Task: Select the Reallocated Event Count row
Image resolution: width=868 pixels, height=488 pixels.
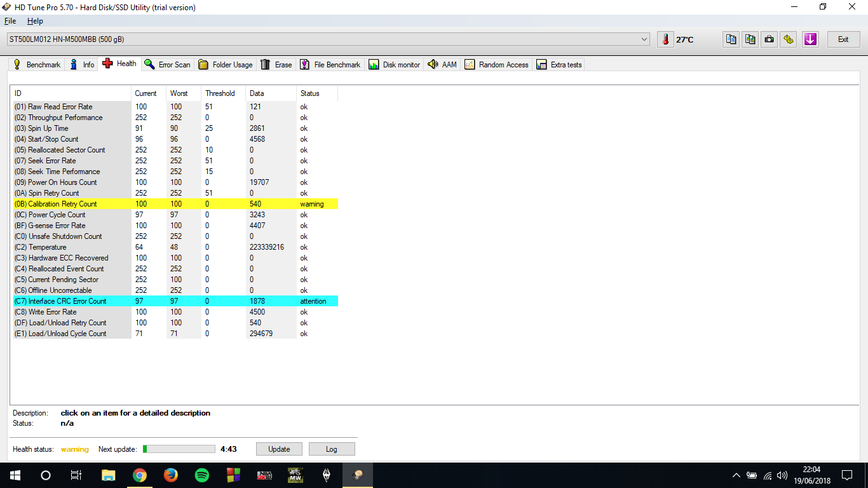Action: [175, 269]
